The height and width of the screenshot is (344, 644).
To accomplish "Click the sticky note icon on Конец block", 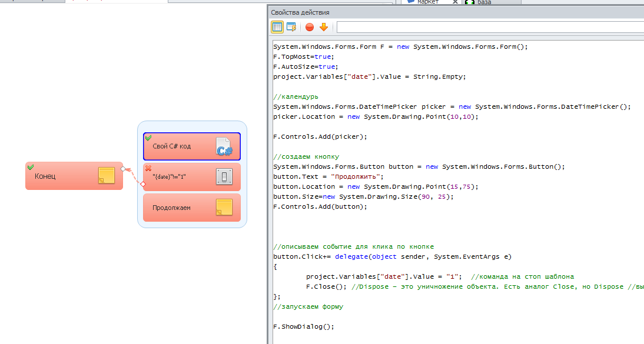I will 106,176.
